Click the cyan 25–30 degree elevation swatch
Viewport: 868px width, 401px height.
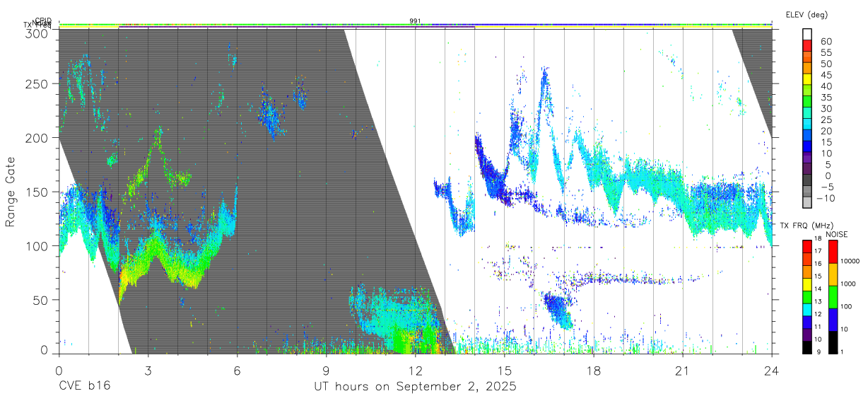click(807, 114)
